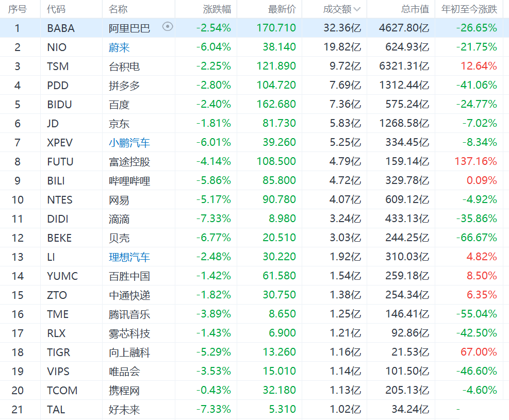Image resolution: width=509 pixels, height=420 pixels.
Task: Click the target icon beside 阿里巴巴
Action: [168, 27]
